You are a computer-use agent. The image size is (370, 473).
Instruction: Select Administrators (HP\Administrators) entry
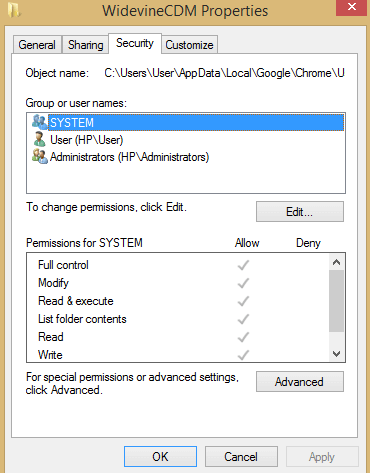coord(129,157)
